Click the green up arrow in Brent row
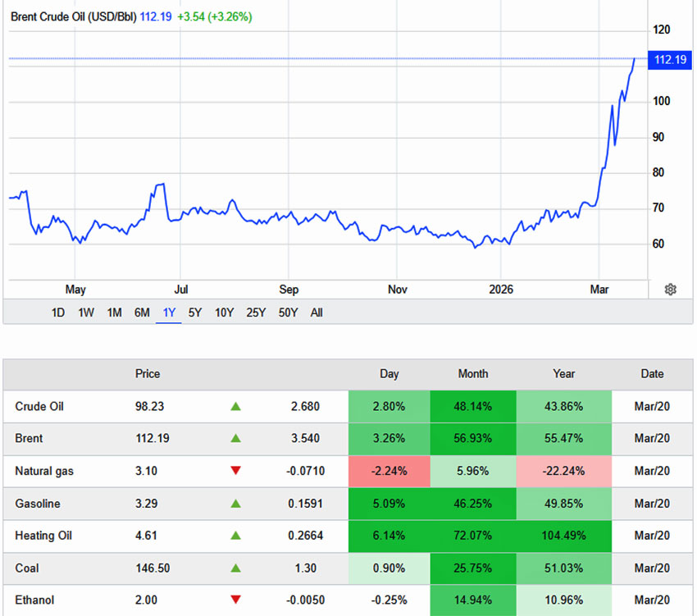The width and height of the screenshot is (697, 616). [x=235, y=439]
